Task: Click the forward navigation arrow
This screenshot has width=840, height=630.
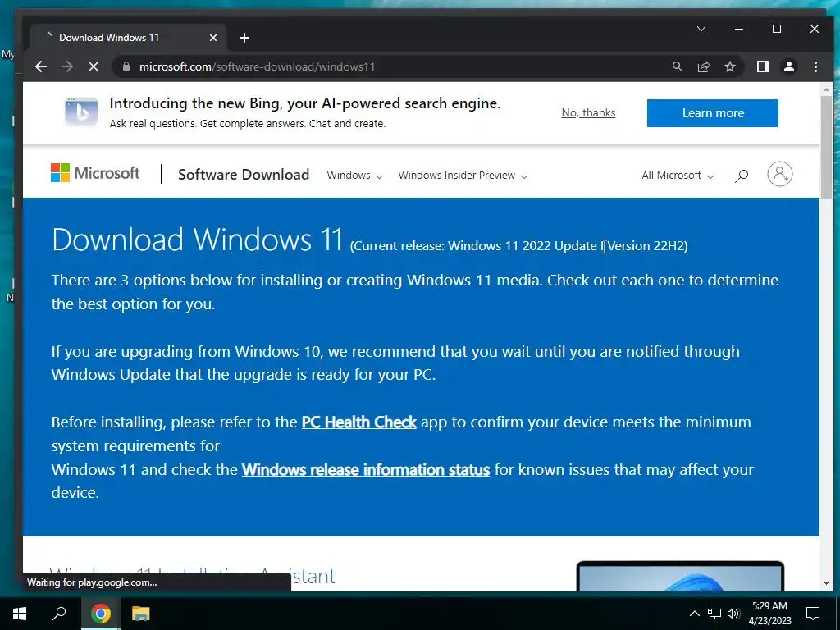Action: click(67, 66)
